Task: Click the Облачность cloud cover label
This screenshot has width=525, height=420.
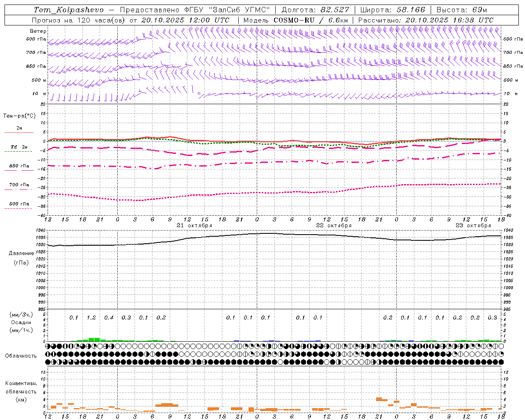Action: coord(21,356)
